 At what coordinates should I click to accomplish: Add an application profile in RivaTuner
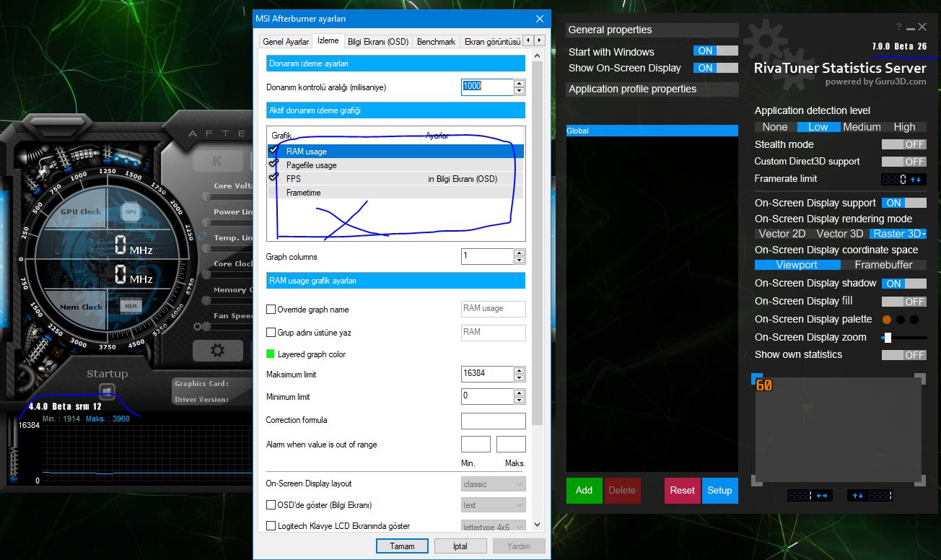584,490
